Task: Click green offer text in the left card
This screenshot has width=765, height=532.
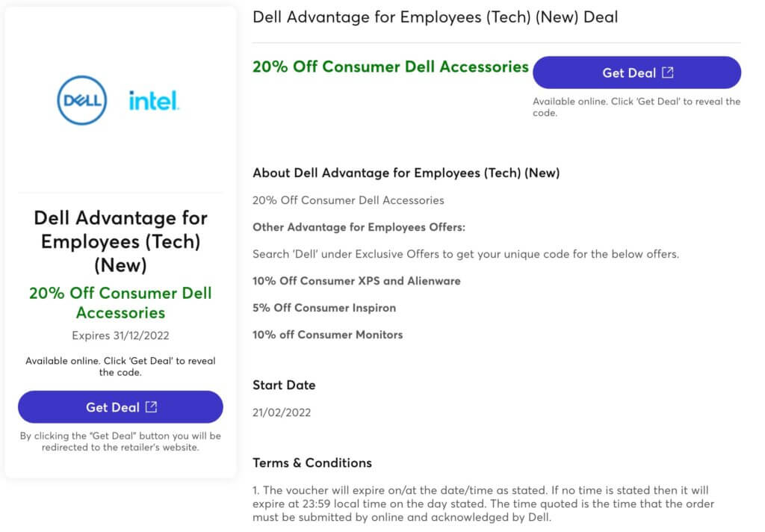Action: [x=120, y=303]
